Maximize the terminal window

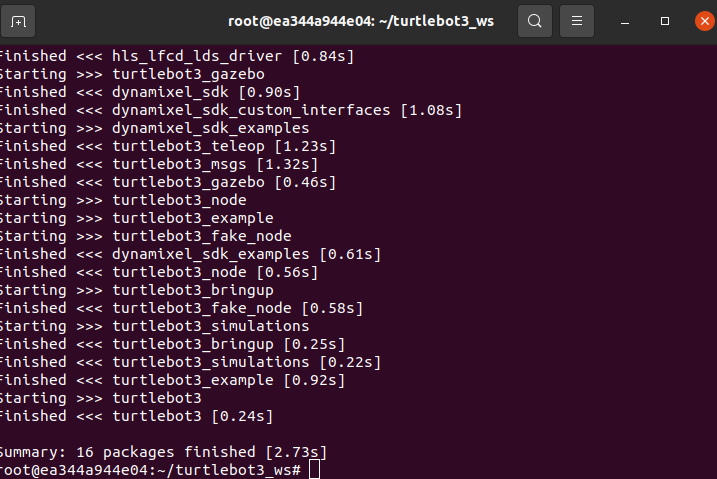[x=665, y=21]
